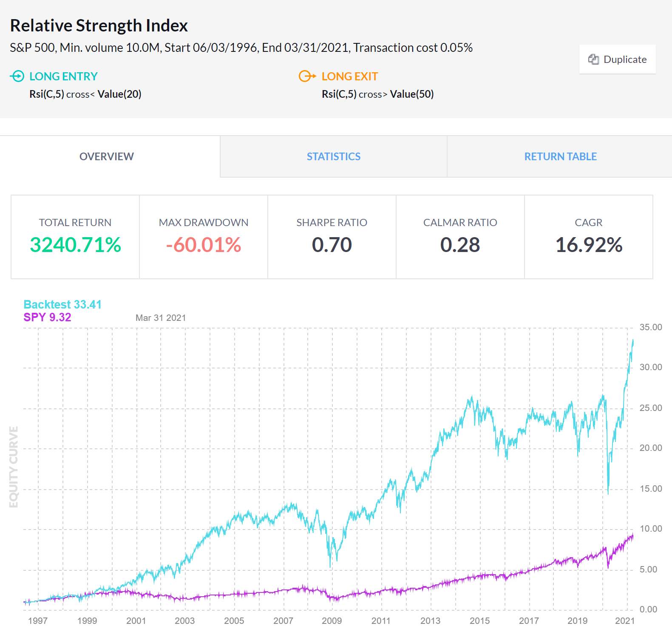672x643 pixels.
Task: Click the exit rule Rsi(C,5) cross> Value(50)
Action: click(377, 94)
